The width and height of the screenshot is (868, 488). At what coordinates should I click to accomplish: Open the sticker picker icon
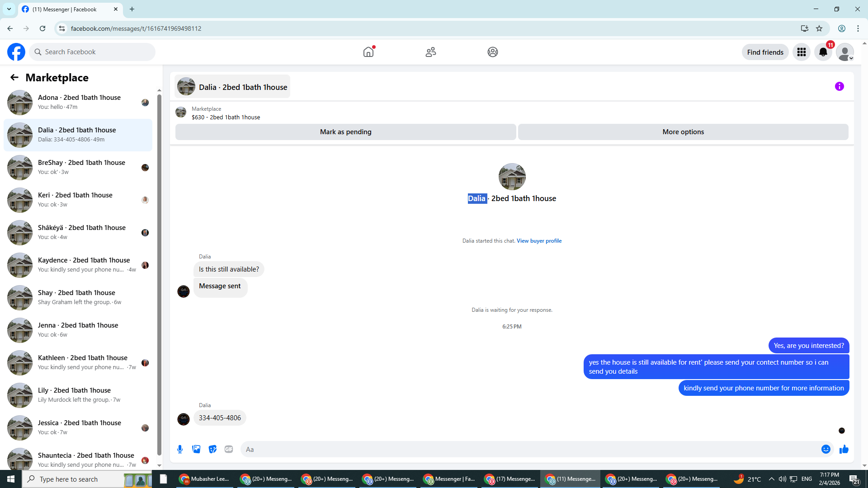(212, 449)
